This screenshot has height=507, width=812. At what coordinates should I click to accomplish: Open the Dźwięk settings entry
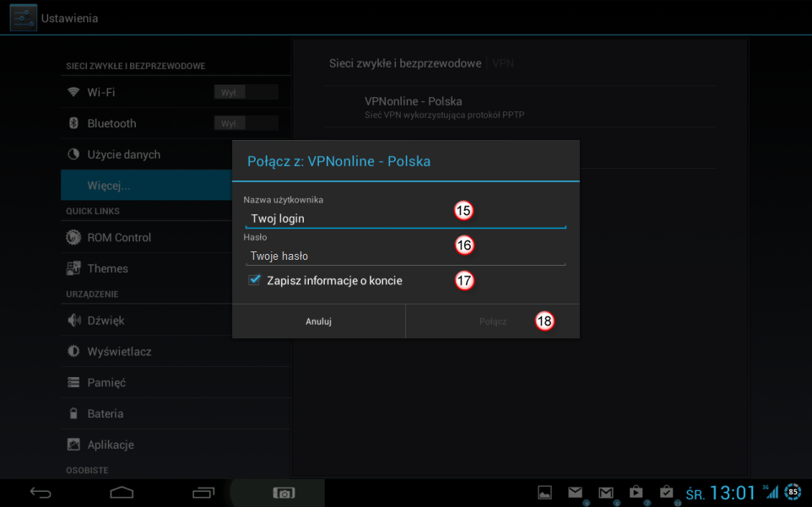(146, 321)
